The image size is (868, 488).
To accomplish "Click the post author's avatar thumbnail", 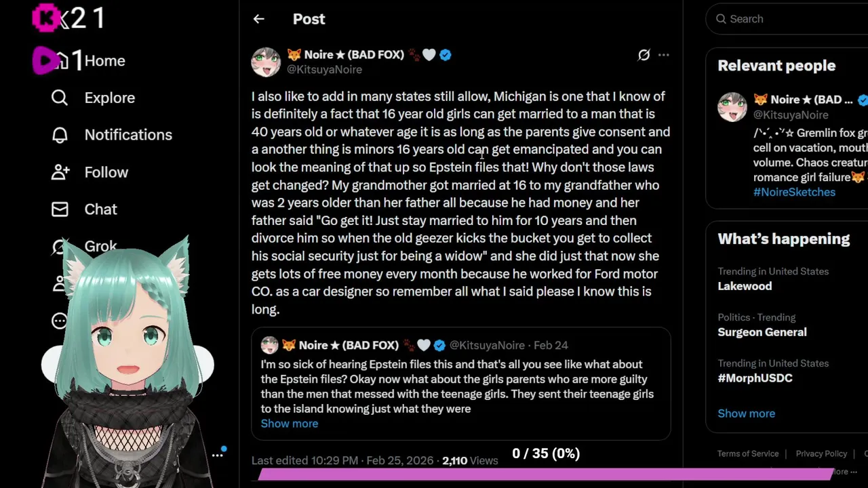I will pos(266,62).
